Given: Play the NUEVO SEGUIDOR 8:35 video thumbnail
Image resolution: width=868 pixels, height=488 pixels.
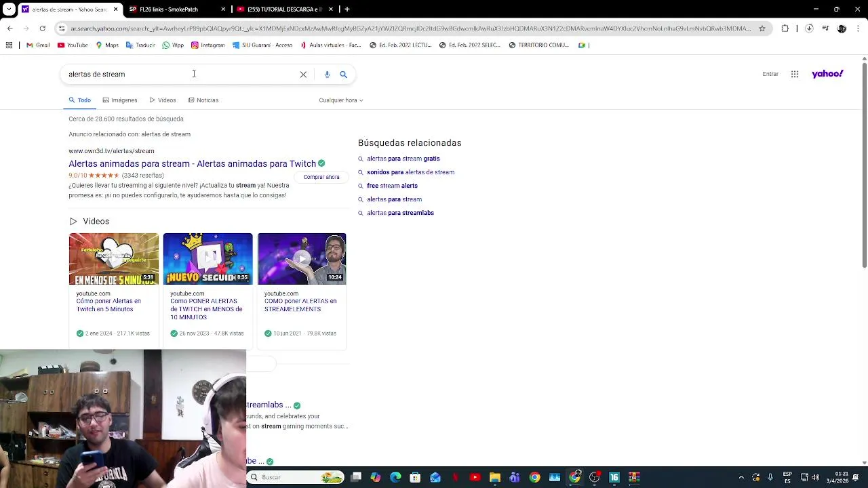Looking at the screenshot, I should (208, 259).
